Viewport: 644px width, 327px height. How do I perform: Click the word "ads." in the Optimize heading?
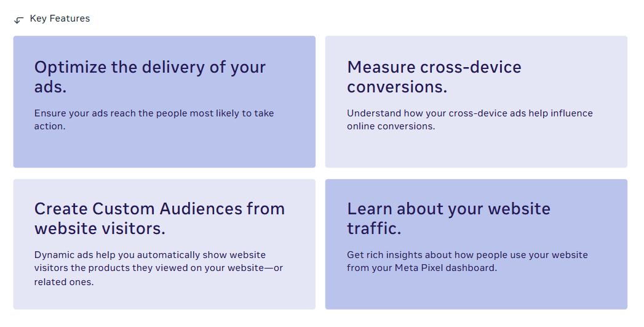pyautogui.click(x=50, y=87)
